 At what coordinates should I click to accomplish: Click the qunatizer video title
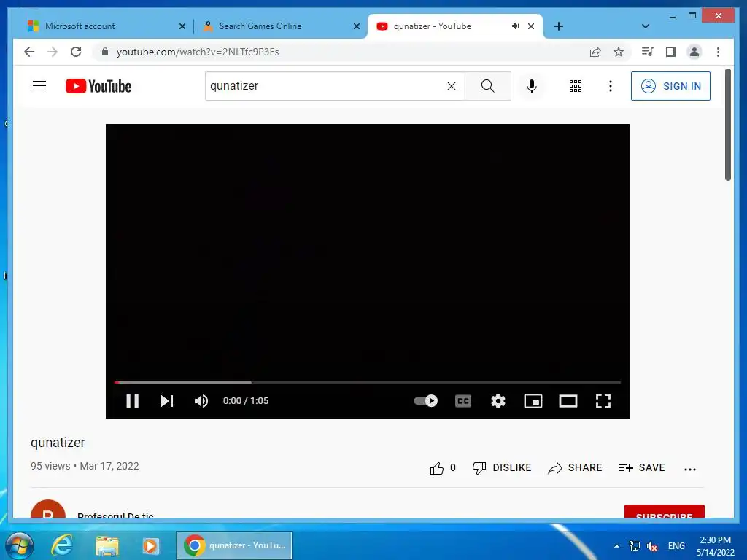coord(58,443)
